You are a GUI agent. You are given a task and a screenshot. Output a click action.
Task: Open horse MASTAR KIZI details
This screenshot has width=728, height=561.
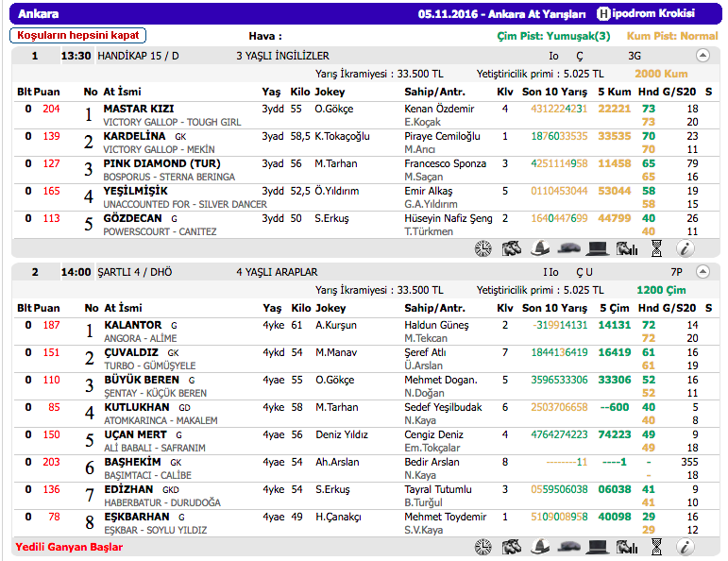click(138, 110)
